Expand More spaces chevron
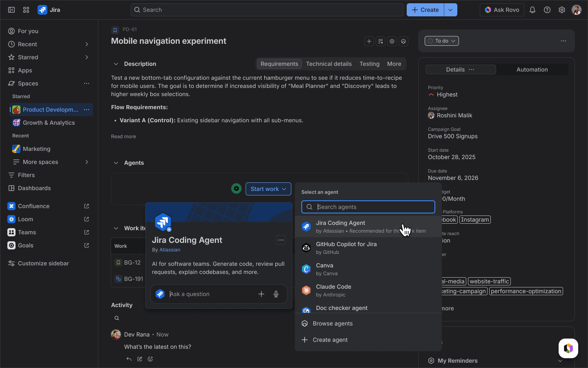 [87, 162]
